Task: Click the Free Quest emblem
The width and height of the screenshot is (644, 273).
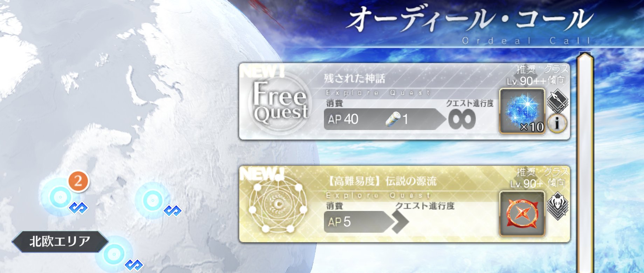Action: coord(279,103)
